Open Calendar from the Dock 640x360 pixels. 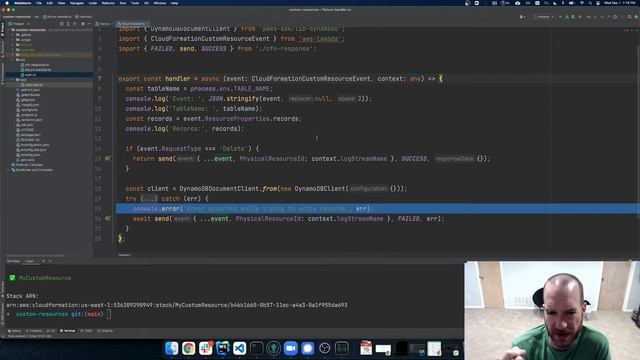click(366, 348)
